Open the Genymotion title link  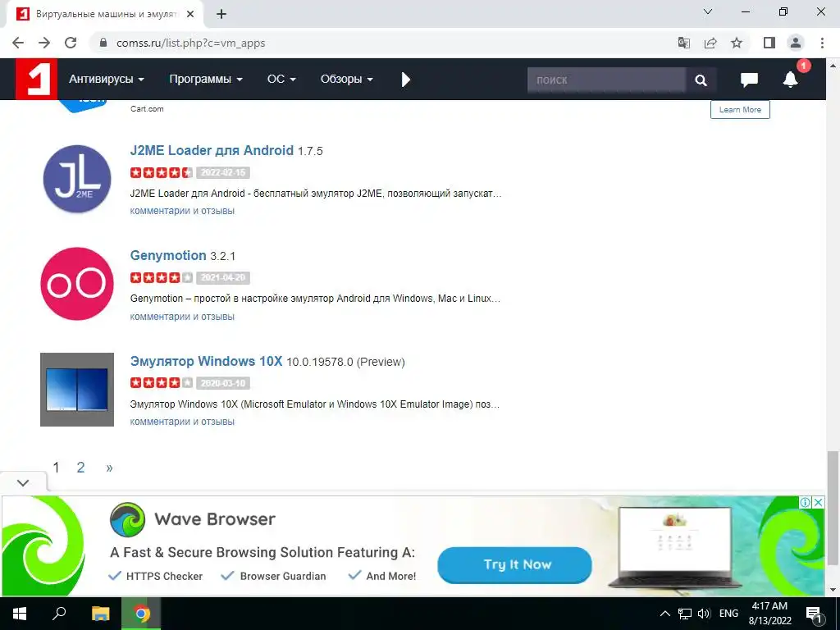pos(168,256)
